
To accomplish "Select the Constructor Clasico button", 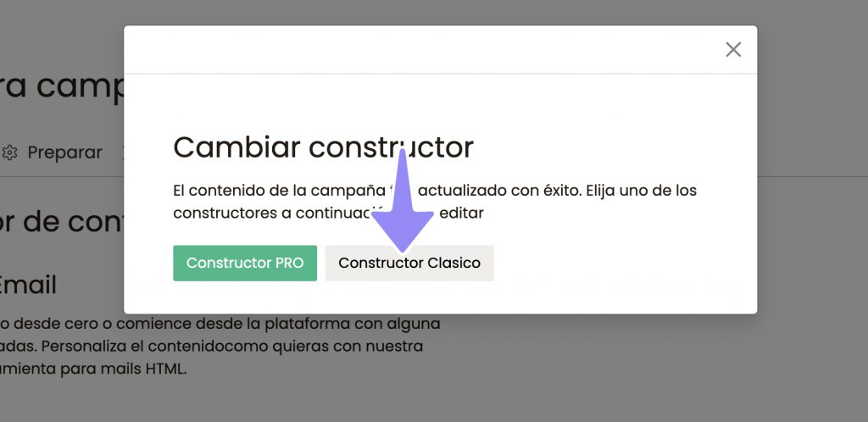I will pyautogui.click(x=409, y=263).
